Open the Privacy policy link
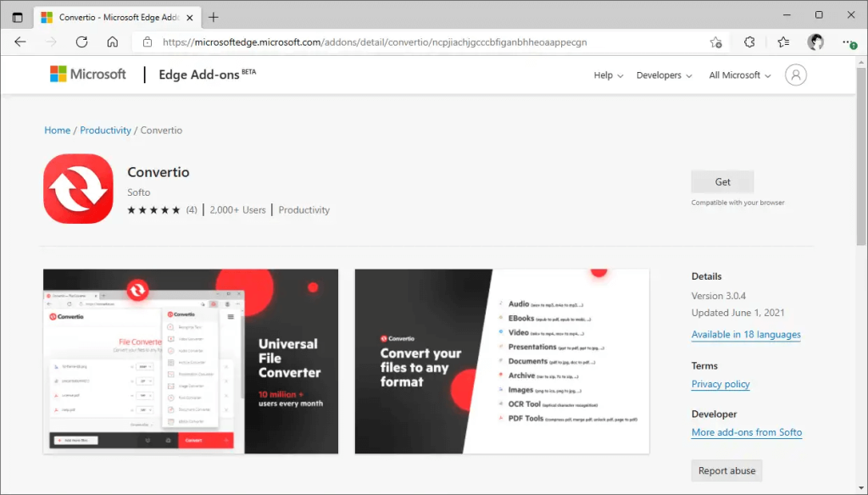This screenshot has width=868, height=495. click(721, 384)
